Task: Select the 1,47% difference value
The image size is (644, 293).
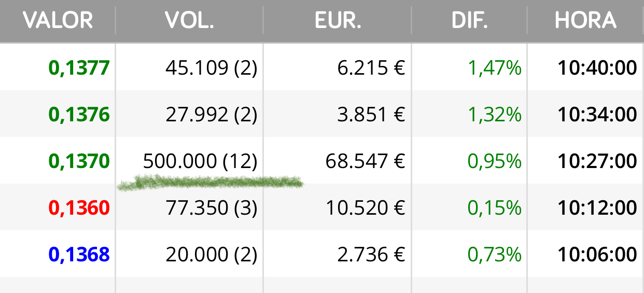Action: pos(495,68)
